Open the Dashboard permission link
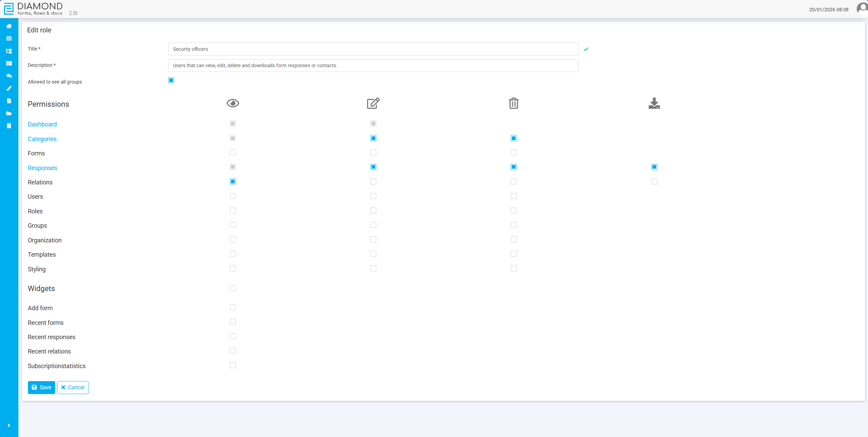 pyautogui.click(x=42, y=124)
